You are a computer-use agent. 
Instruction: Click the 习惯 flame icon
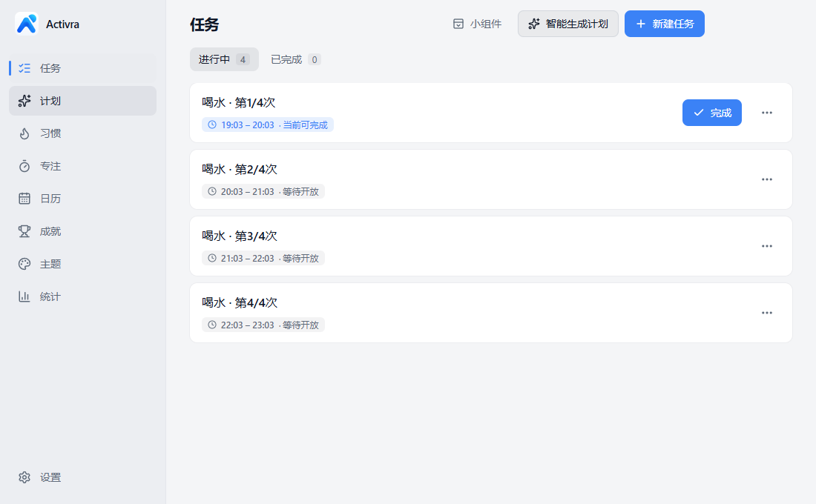pos(24,133)
